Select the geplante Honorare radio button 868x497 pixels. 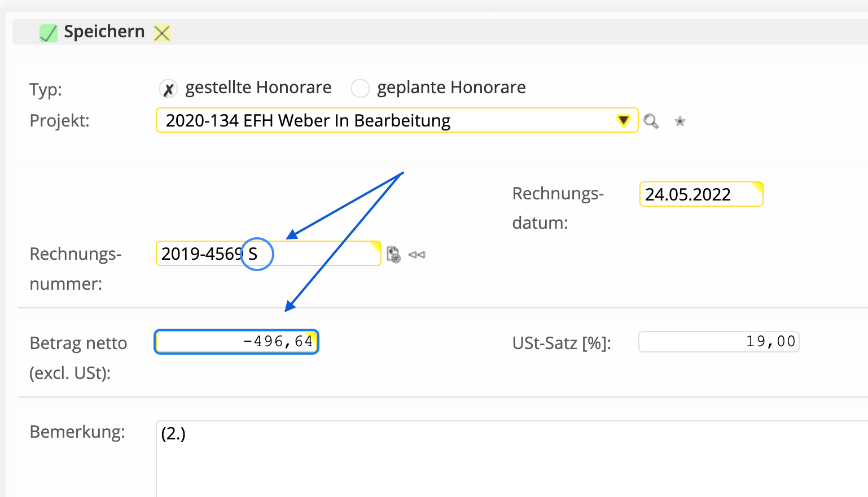[x=360, y=89]
